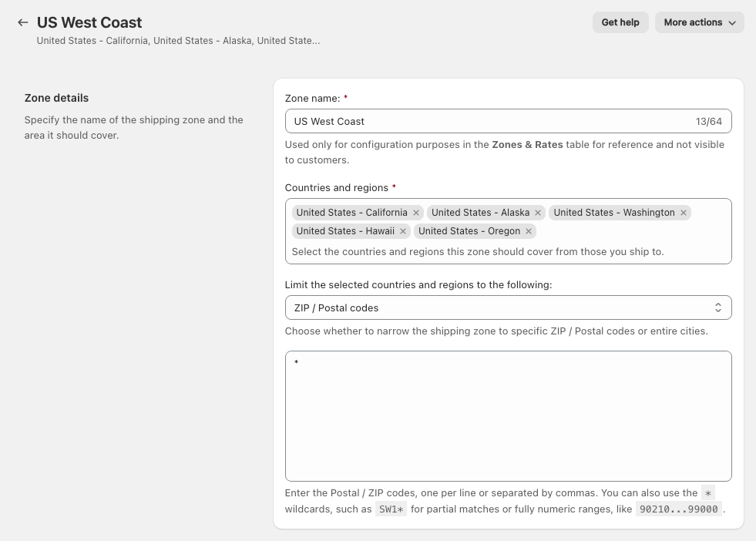Go back using the left arrow
The image size is (756, 541).
23,22
